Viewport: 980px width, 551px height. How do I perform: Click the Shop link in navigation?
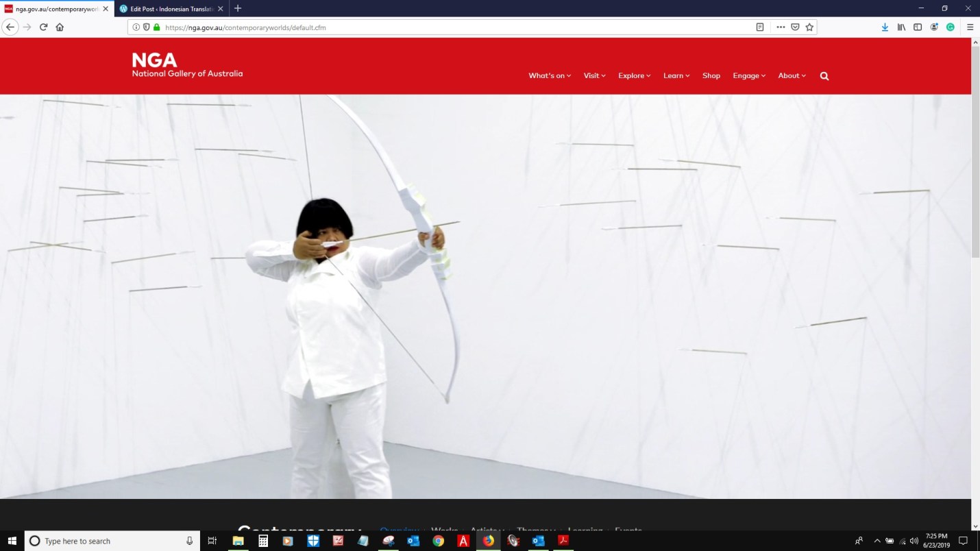point(711,76)
